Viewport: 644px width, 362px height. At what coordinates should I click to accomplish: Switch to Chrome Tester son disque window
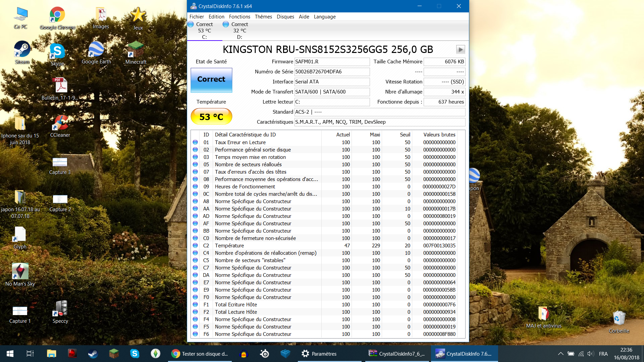200,354
